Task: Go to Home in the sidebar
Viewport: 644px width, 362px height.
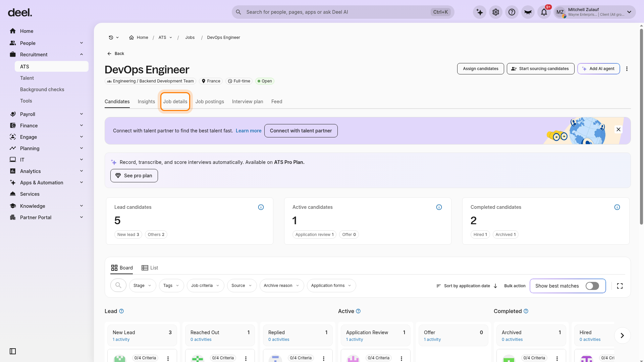Action: 47,31
